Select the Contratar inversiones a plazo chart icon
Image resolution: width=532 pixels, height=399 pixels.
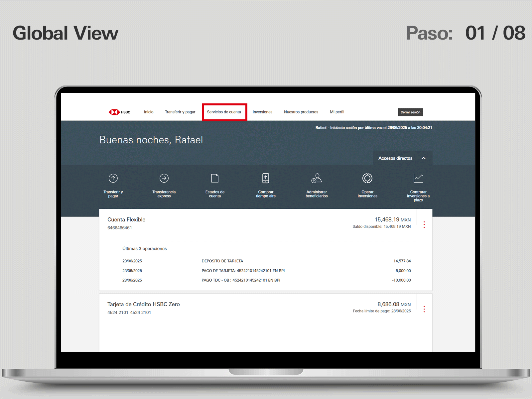(x=418, y=179)
